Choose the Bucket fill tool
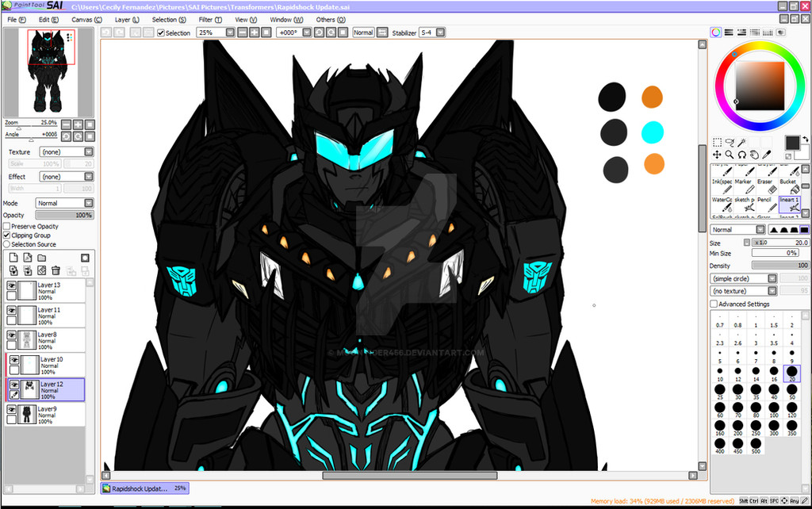 [789, 186]
